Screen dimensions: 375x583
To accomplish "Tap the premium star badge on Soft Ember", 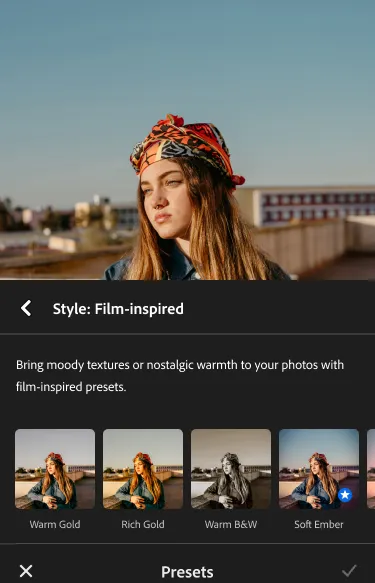I will click(345, 495).
